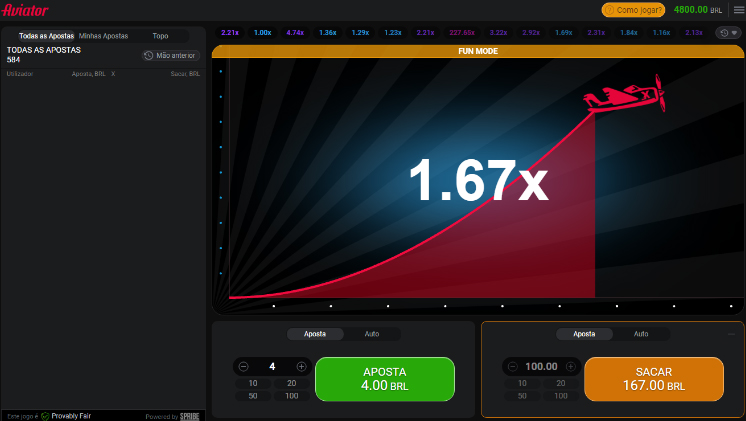Decrease left bet amount with minus icon
Viewport: 746px width, 421px height.
tap(244, 366)
